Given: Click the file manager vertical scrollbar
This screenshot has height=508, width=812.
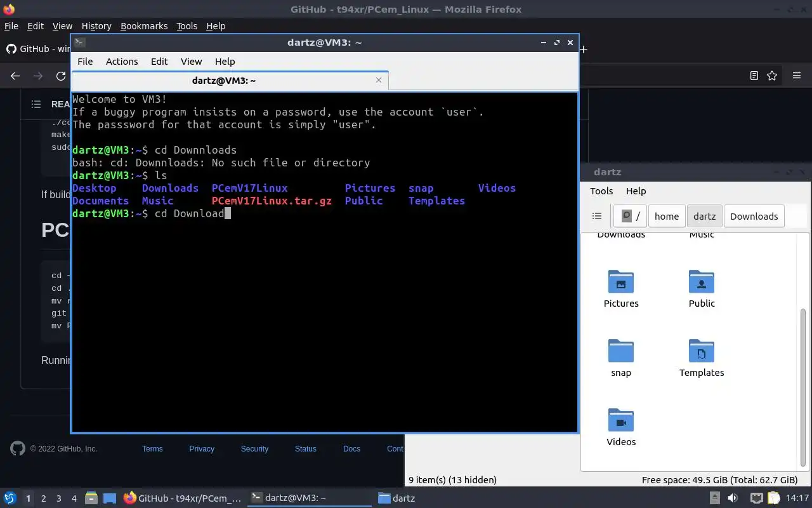Looking at the screenshot, I should click(803, 387).
